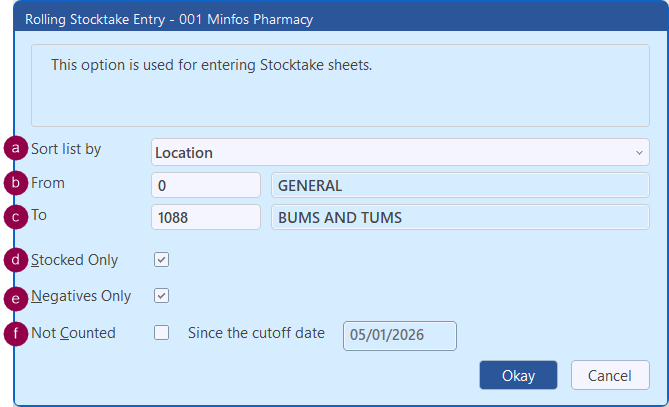The height and width of the screenshot is (407, 669).
Task: Click the From field containing 0
Action: (x=206, y=185)
